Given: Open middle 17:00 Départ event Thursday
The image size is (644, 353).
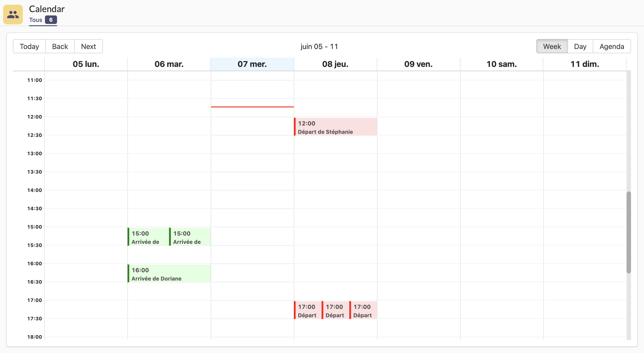Looking at the screenshot, I should (335, 310).
